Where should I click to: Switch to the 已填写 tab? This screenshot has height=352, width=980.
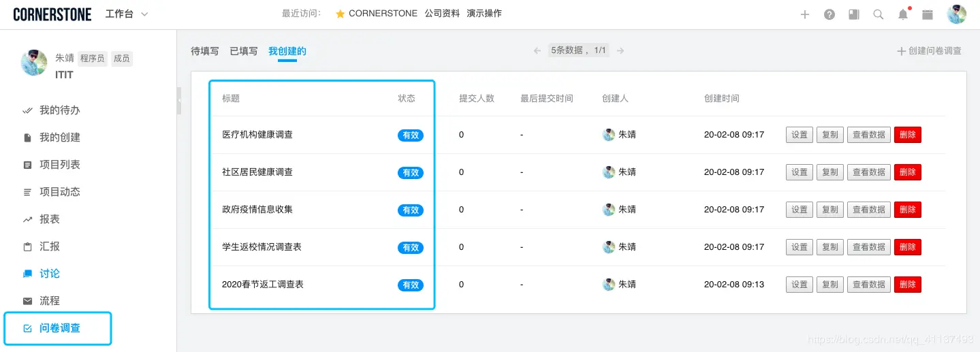pyautogui.click(x=244, y=51)
